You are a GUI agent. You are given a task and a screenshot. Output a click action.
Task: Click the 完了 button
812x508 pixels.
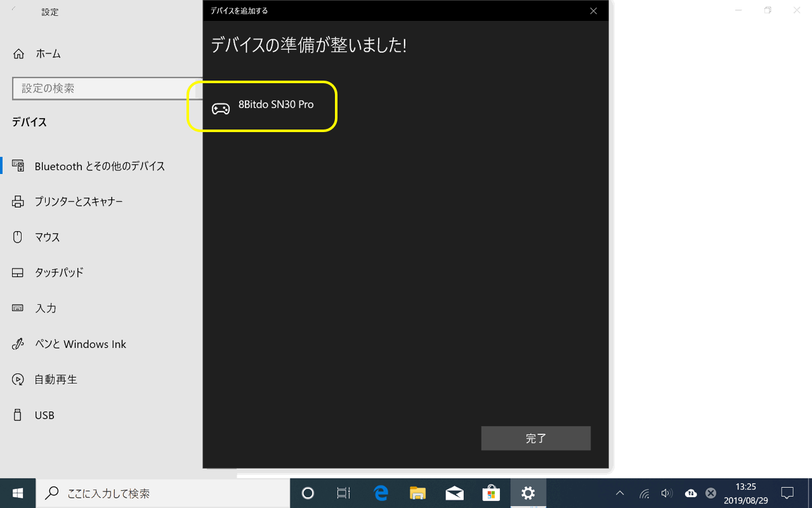535,438
